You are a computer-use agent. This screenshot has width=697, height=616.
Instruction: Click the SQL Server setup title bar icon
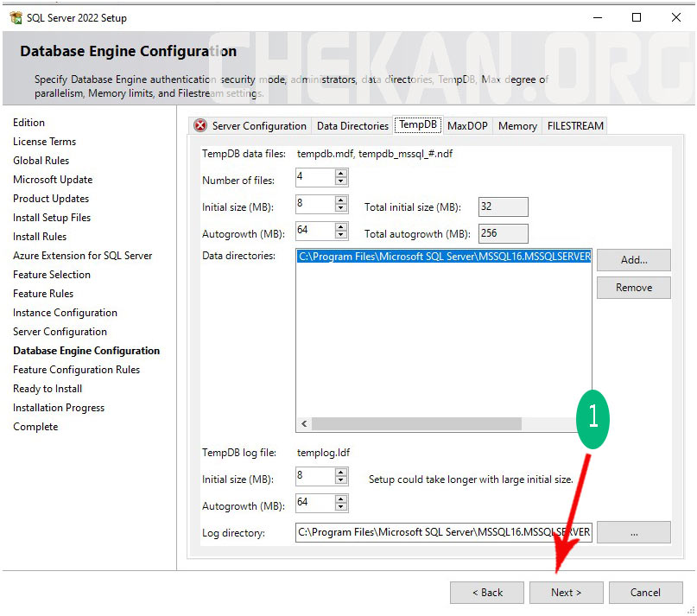click(16, 18)
